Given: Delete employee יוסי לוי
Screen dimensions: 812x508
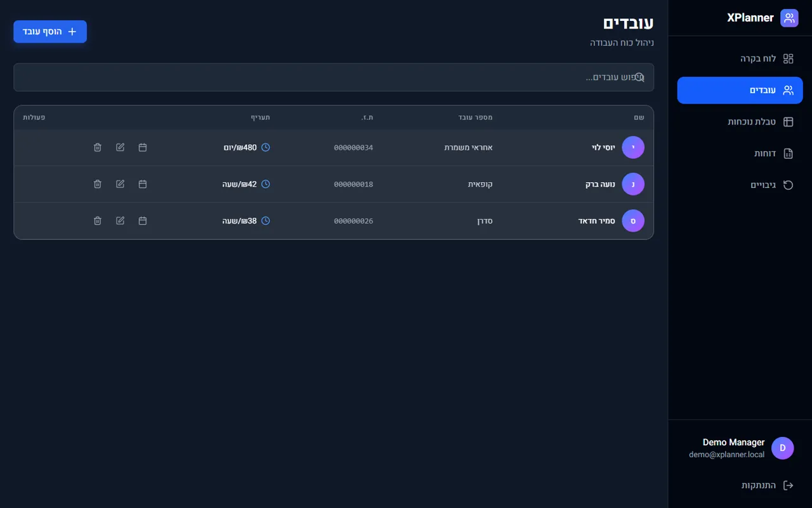Looking at the screenshot, I should point(98,147).
